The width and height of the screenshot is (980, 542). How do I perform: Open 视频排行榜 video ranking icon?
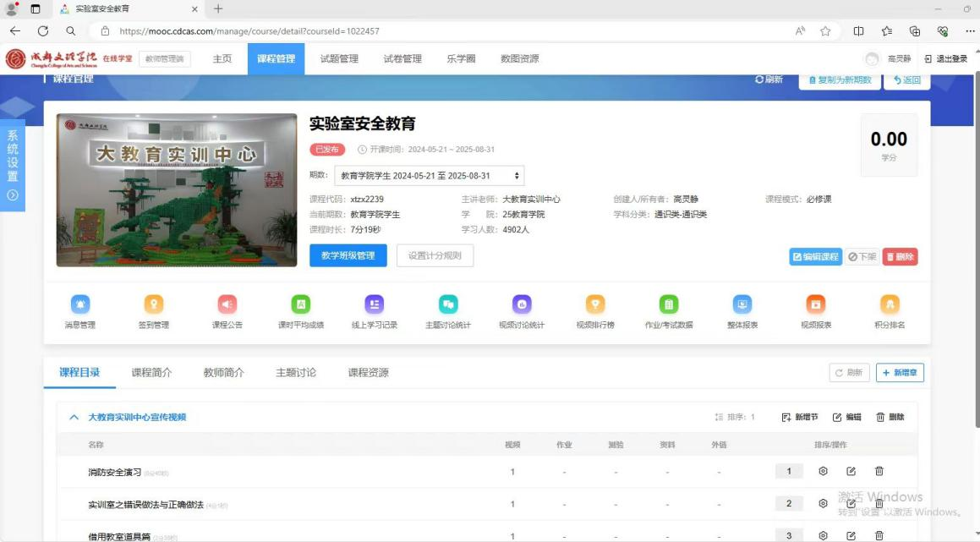(595, 304)
